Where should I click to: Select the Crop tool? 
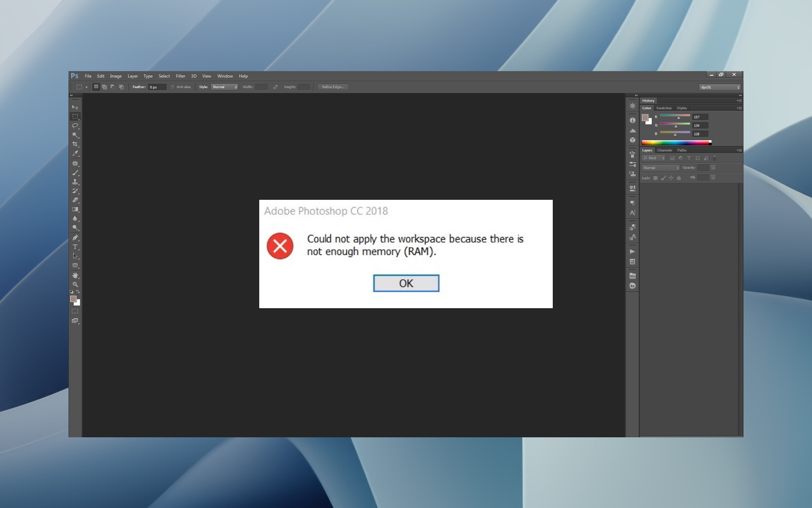[x=75, y=144]
